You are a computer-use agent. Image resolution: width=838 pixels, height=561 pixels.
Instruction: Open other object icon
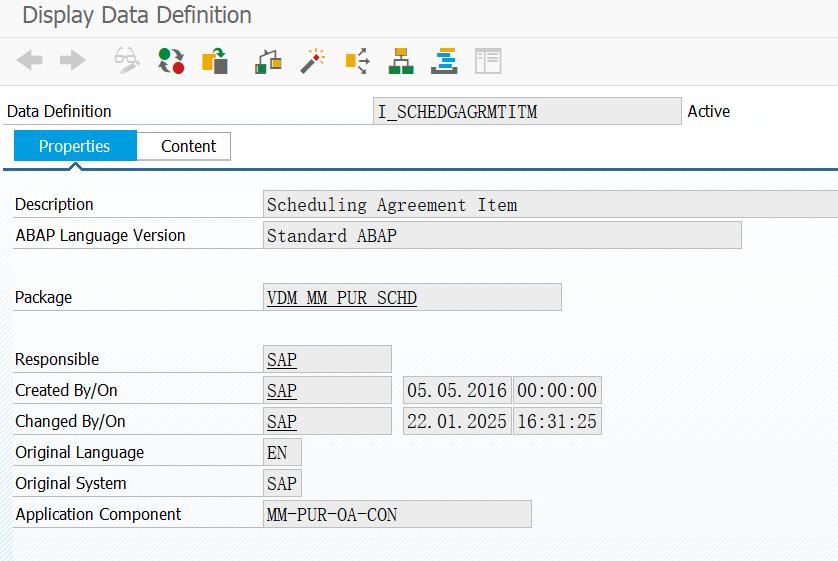pyautogui.click(x=215, y=60)
